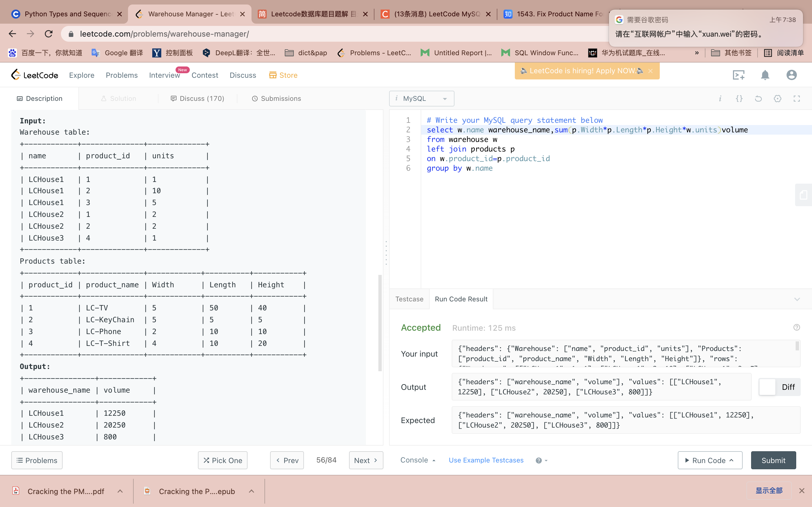Switch to the Testcase tab
The image size is (812, 507).
409,299
